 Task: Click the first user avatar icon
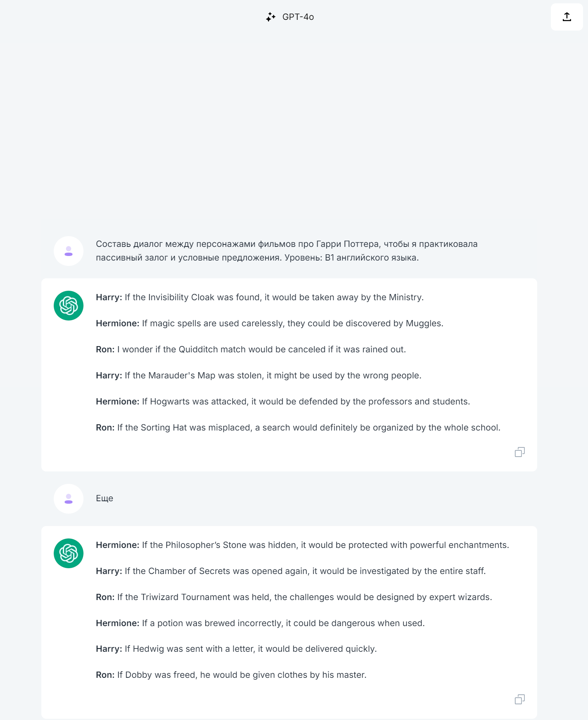point(69,251)
